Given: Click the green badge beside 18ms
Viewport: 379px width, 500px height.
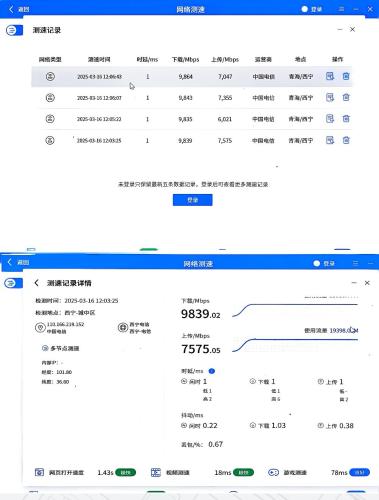Looking at the screenshot, I should [x=243, y=473].
